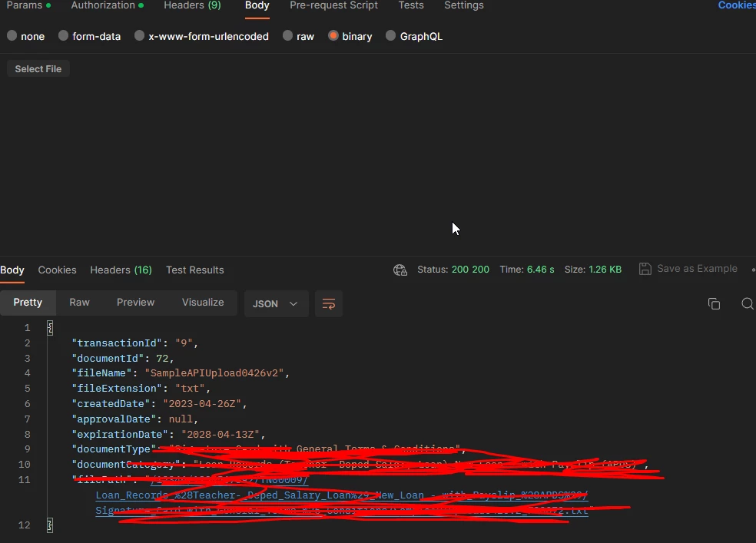Select x-www-form-urlencoded body type
The width and height of the screenshot is (756, 543).
[x=139, y=35]
